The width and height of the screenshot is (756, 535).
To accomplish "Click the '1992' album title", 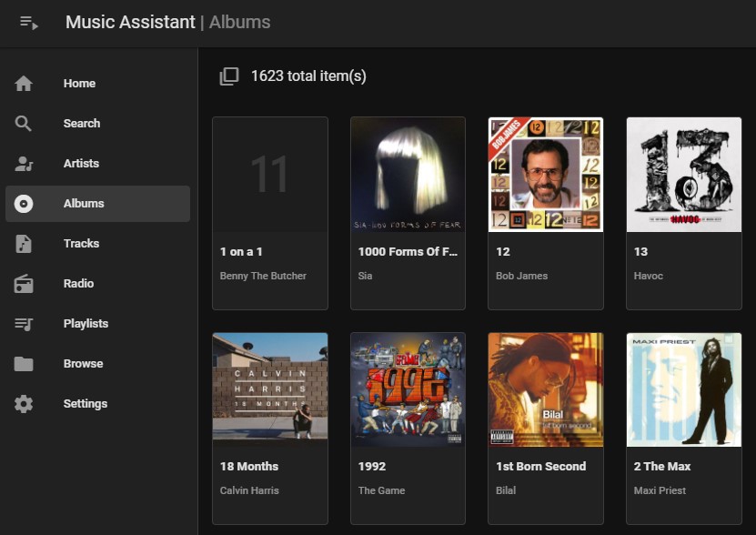I will point(372,467).
